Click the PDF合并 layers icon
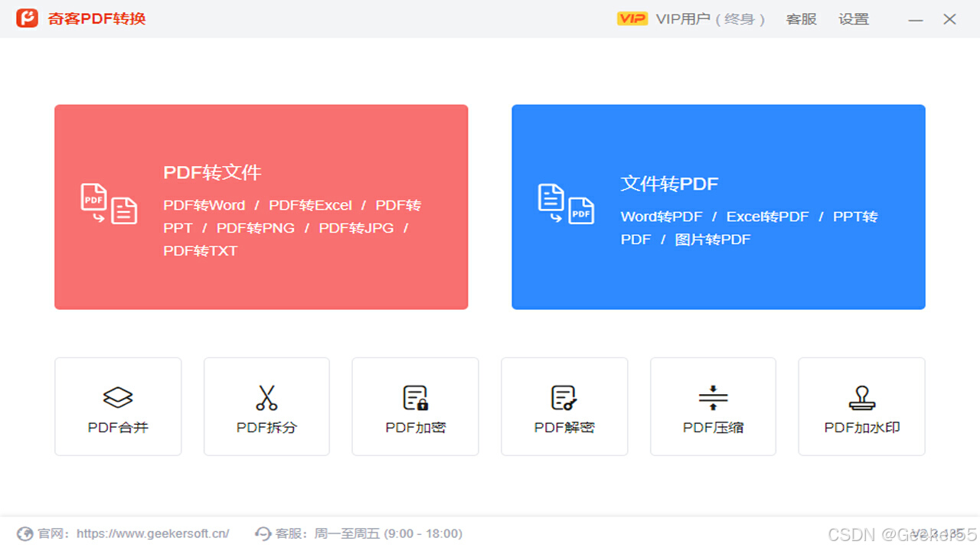The width and height of the screenshot is (980, 551). 118,397
